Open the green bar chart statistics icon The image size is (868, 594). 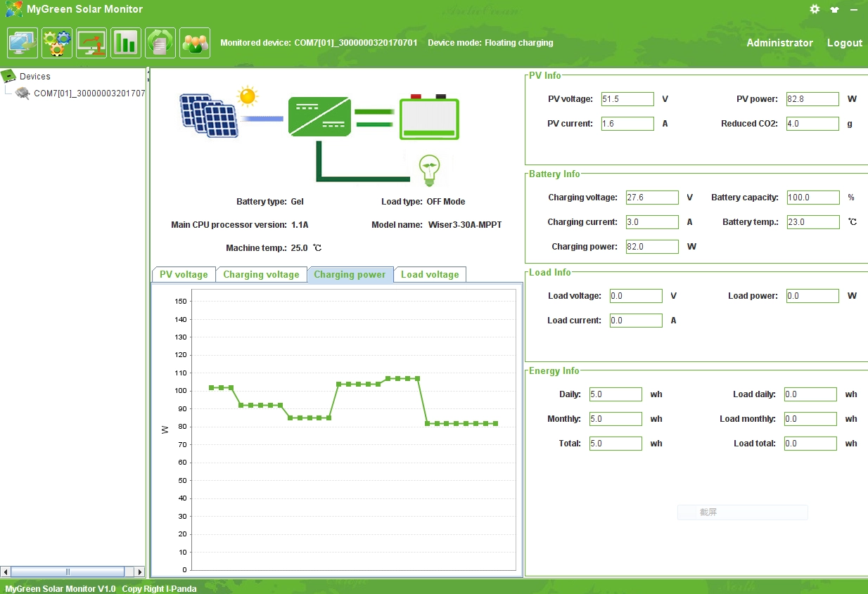[126, 43]
